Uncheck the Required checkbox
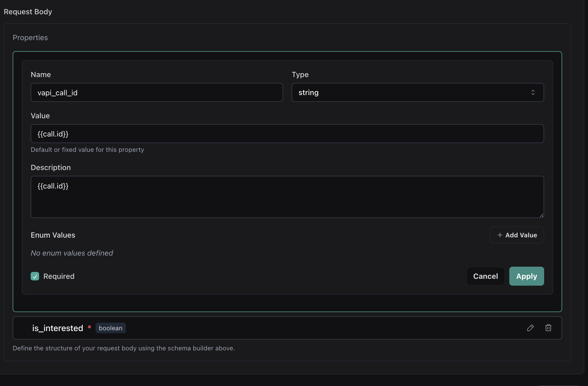 point(35,276)
